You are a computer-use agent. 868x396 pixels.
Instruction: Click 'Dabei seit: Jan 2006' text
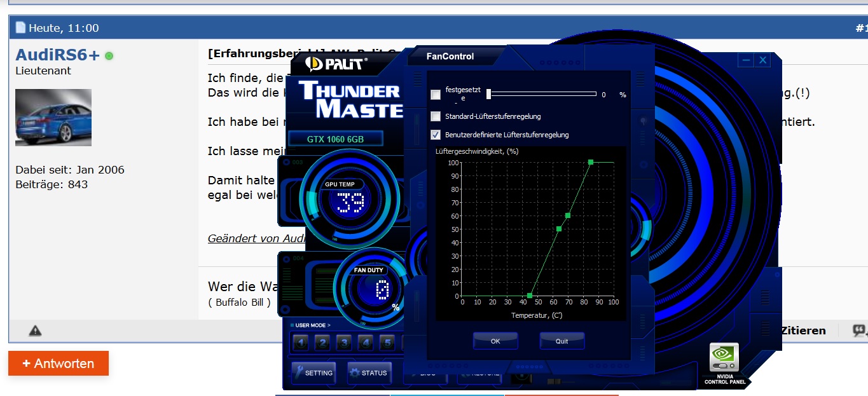click(x=70, y=170)
